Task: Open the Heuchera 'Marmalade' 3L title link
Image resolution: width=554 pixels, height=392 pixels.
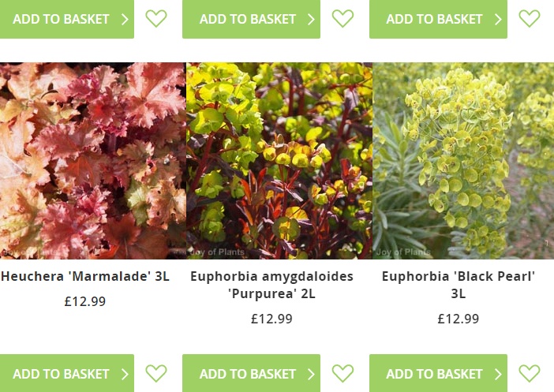Action: (85, 276)
